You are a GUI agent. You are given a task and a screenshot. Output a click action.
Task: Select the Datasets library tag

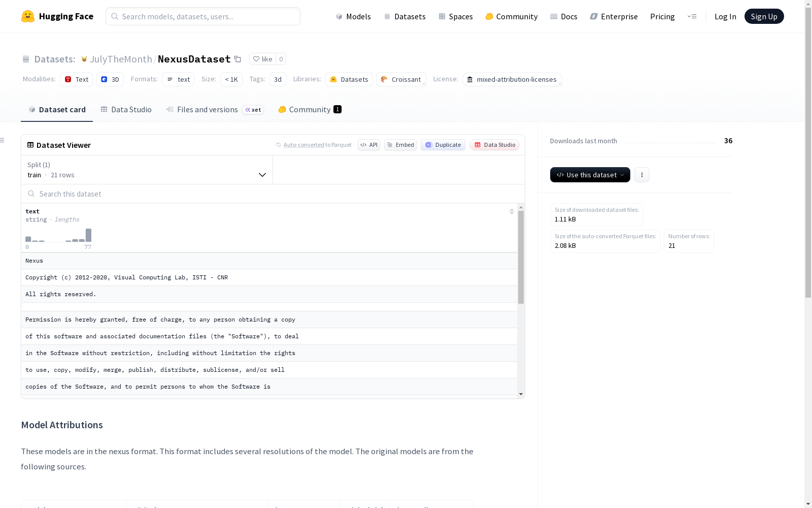tap(349, 79)
